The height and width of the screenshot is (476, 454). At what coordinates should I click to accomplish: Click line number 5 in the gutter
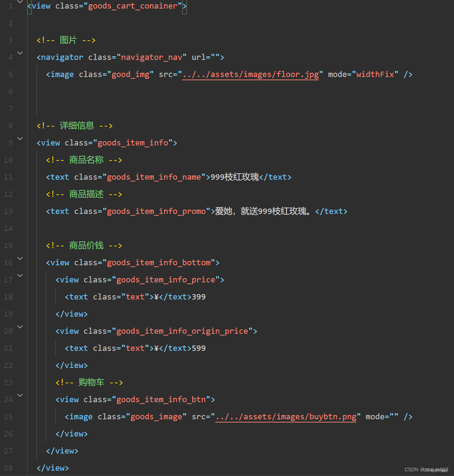[x=10, y=75]
